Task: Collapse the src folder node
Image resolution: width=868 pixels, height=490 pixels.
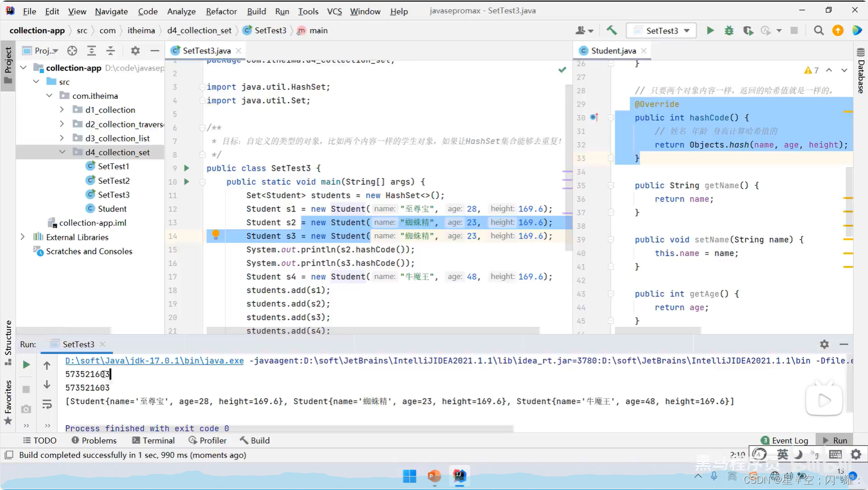Action: coord(36,82)
